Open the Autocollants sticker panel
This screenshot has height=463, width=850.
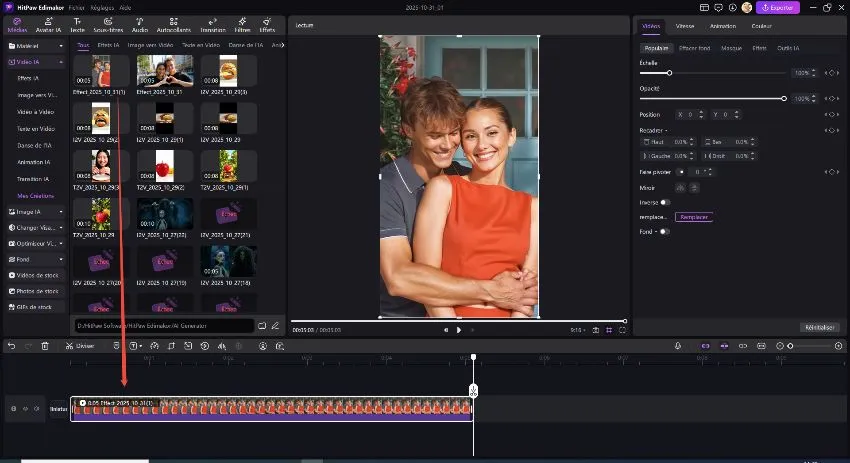[174, 24]
